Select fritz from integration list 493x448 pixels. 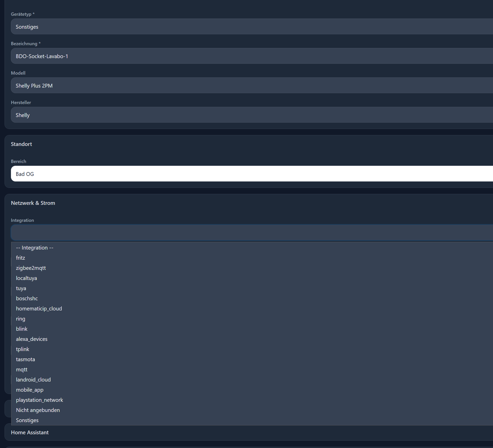click(x=21, y=258)
